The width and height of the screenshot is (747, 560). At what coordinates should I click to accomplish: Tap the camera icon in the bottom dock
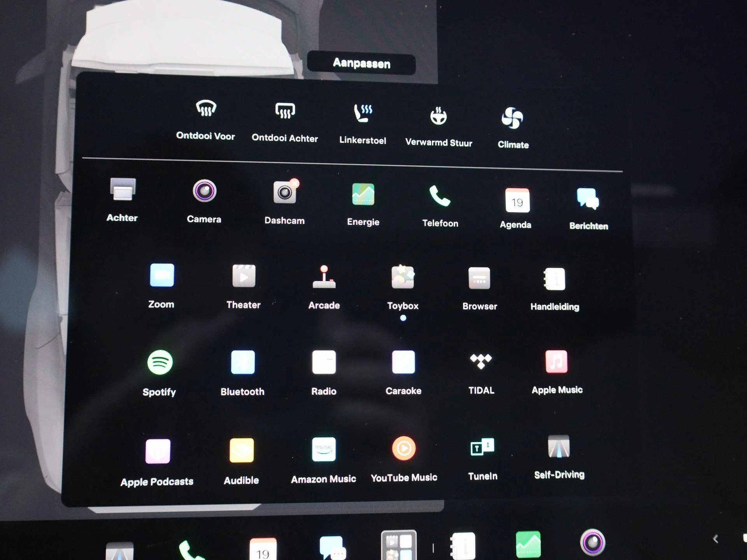(x=593, y=542)
